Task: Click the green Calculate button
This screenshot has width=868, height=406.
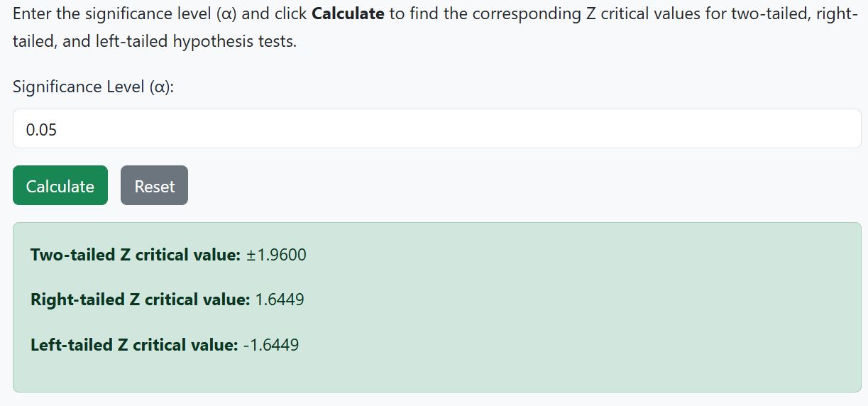Action: [60, 186]
